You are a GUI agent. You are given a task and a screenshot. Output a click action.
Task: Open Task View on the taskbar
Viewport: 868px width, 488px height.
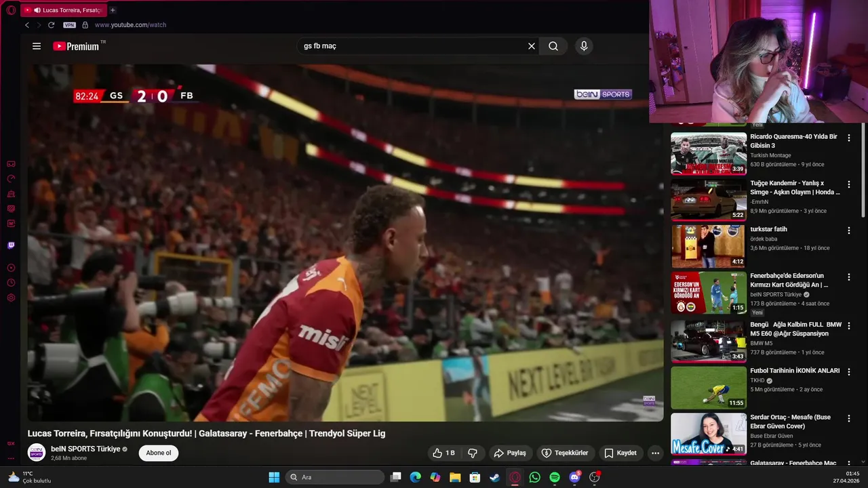[396, 477]
